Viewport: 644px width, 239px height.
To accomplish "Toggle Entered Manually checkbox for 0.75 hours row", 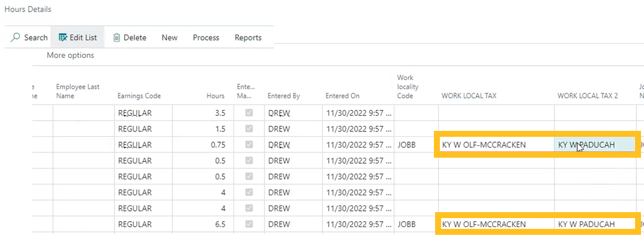I will [249, 145].
